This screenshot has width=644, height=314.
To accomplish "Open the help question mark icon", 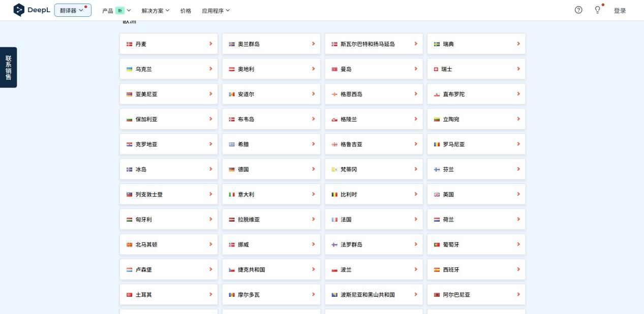I will point(578,10).
